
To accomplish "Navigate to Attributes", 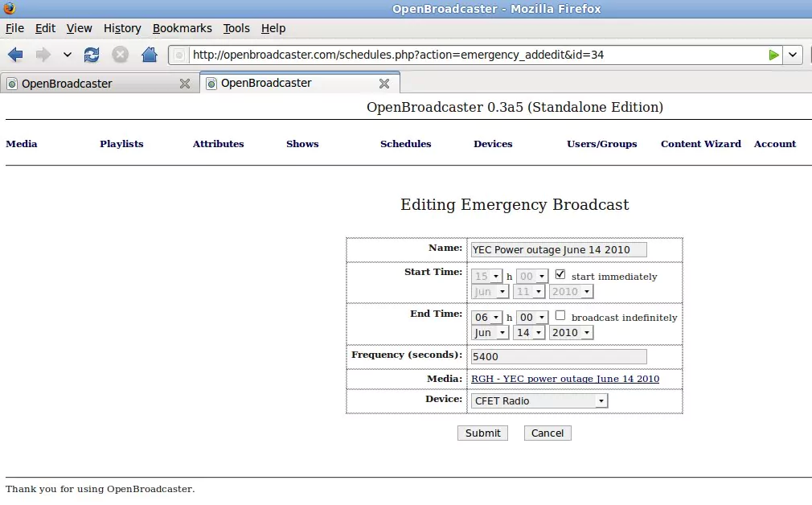I will coord(218,144).
